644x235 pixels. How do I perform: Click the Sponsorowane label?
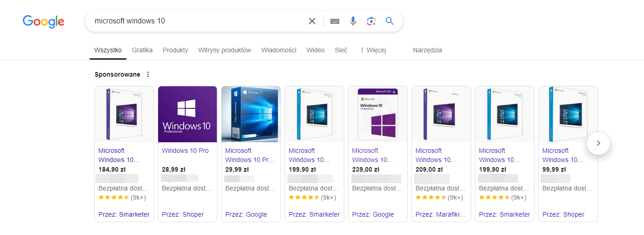[x=118, y=74]
